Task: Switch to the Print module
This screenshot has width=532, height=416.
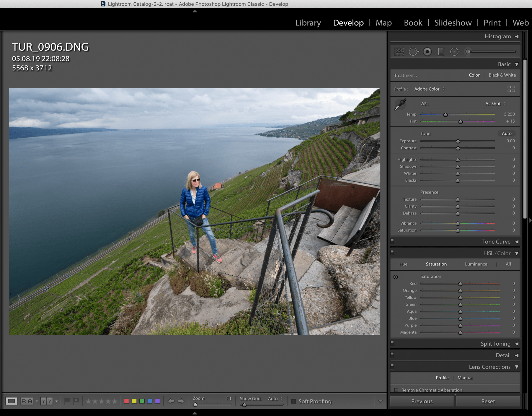Action: (492, 23)
